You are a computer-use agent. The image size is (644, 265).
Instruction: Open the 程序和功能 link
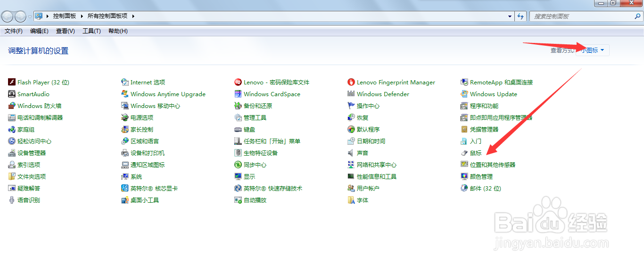[x=484, y=106]
